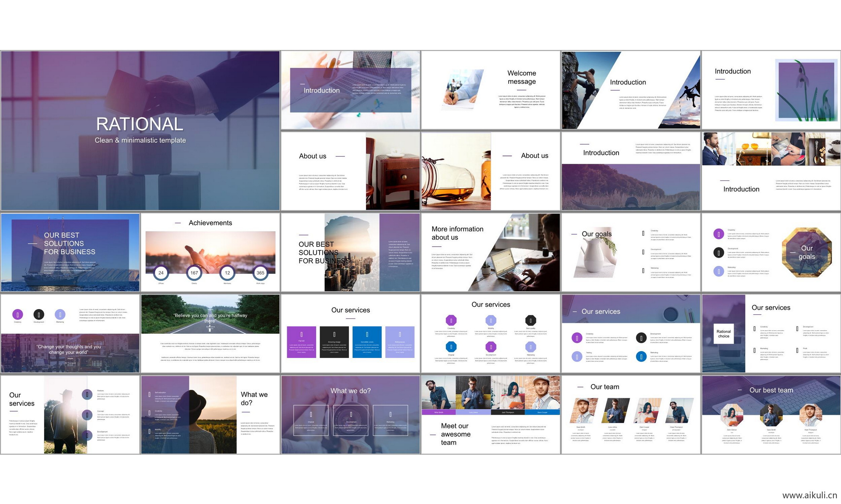Open the RATIONAL title slide
Image resolution: width=841 pixels, height=504 pixels.
[x=140, y=131]
